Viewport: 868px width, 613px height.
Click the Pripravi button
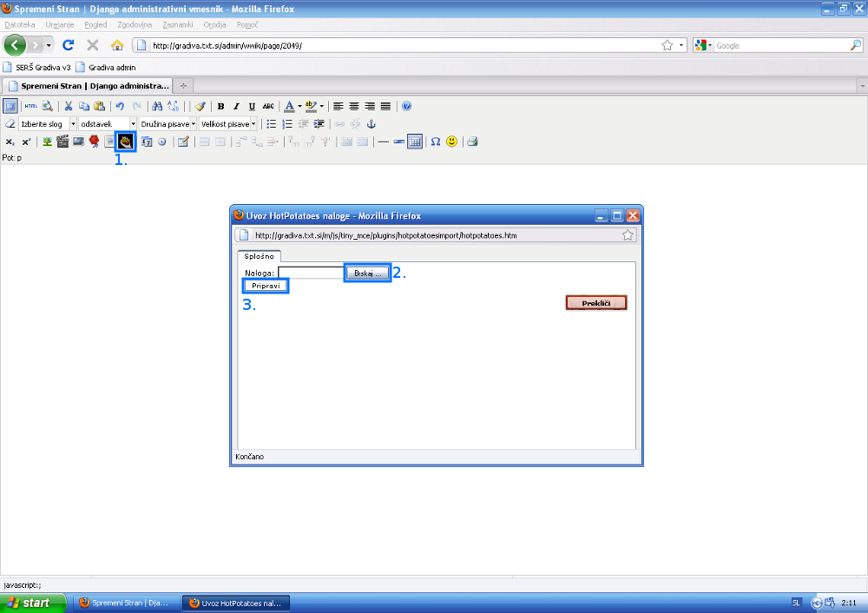click(266, 286)
